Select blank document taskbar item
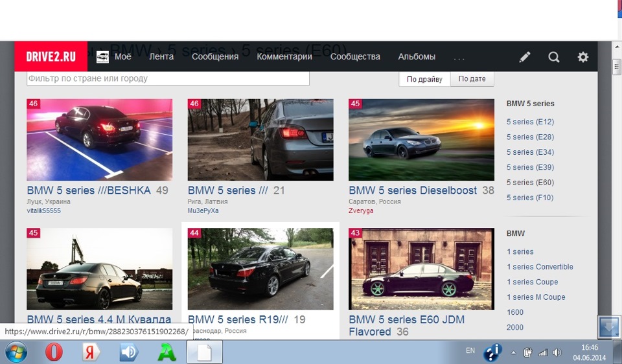622x364 pixels. tap(205, 352)
